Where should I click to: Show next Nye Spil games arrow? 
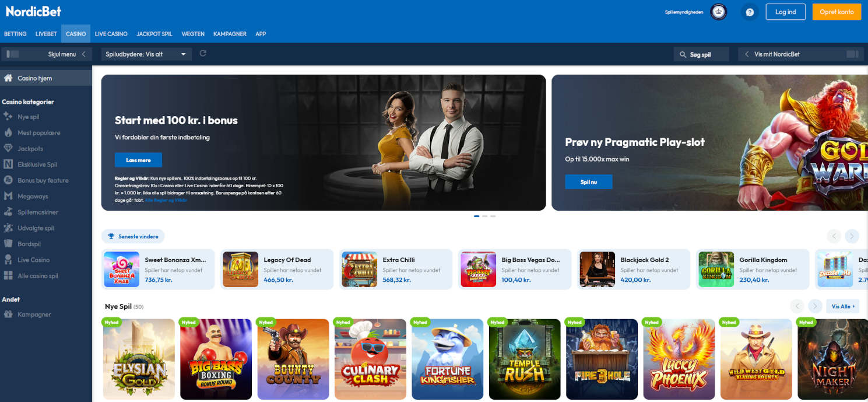[816, 306]
